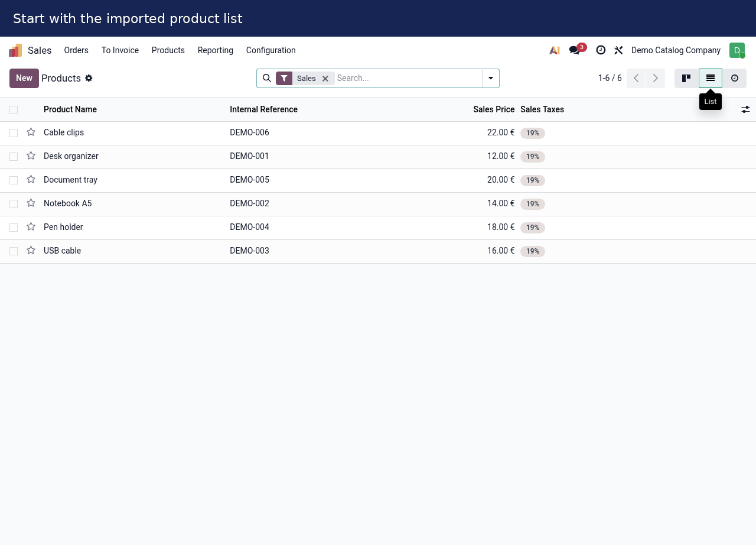Viewport: 756px width, 545px height.
Task: Switch to Activity view
Action: pos(735,78)
